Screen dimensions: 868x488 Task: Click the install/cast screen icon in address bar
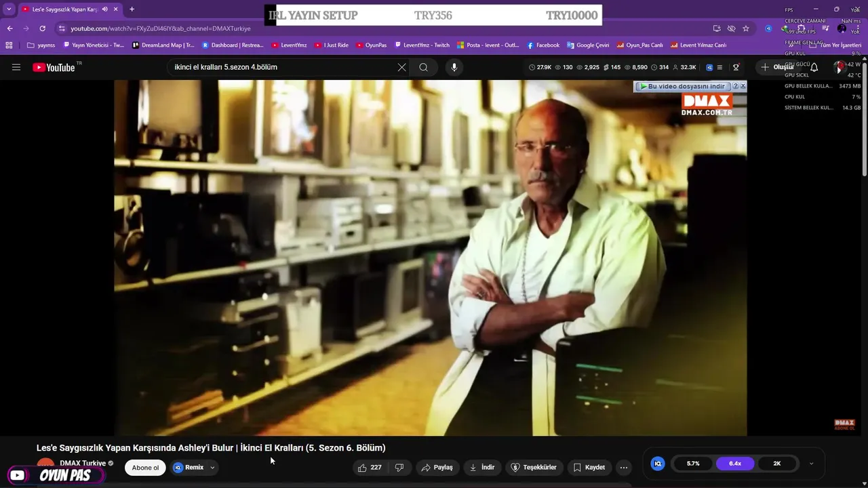(717, 28)
